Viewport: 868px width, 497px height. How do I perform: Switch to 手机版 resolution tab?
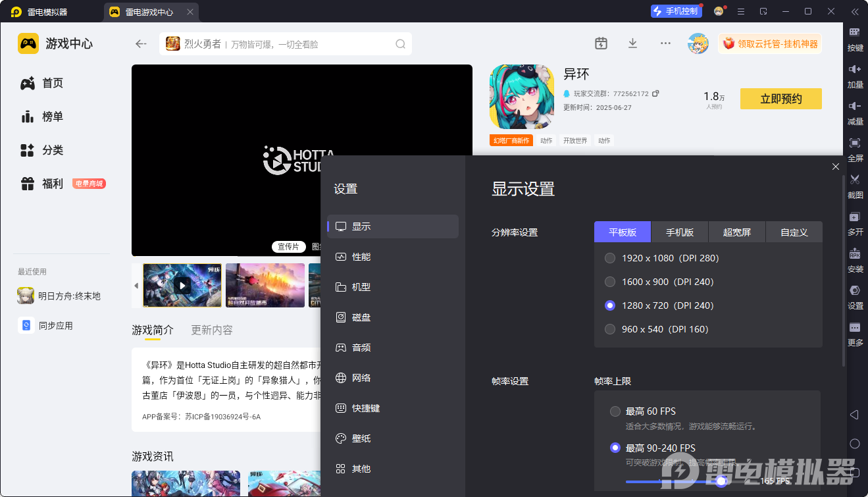click(x=680, y=232)
